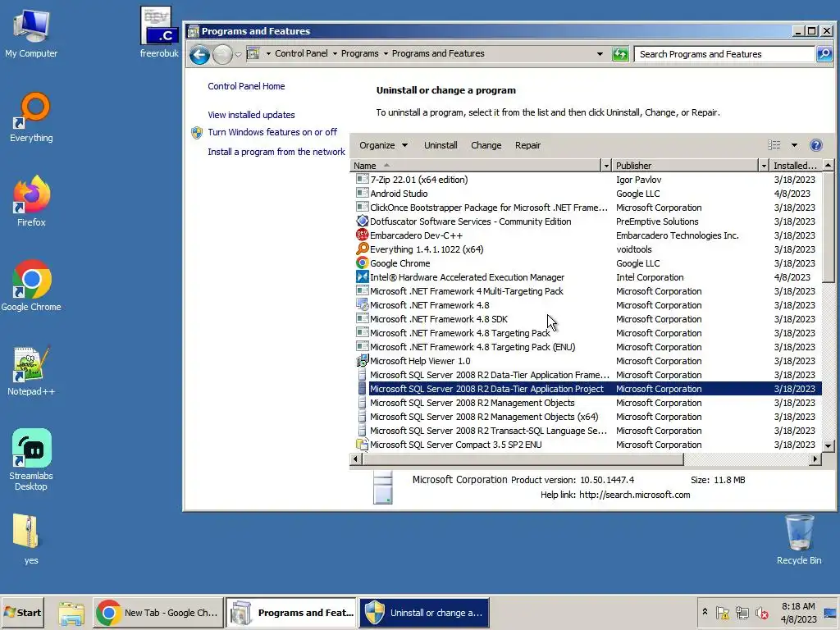
Task: Click the Microsoft Help Viewer 1.0 icon
Action: click(362, 361)
